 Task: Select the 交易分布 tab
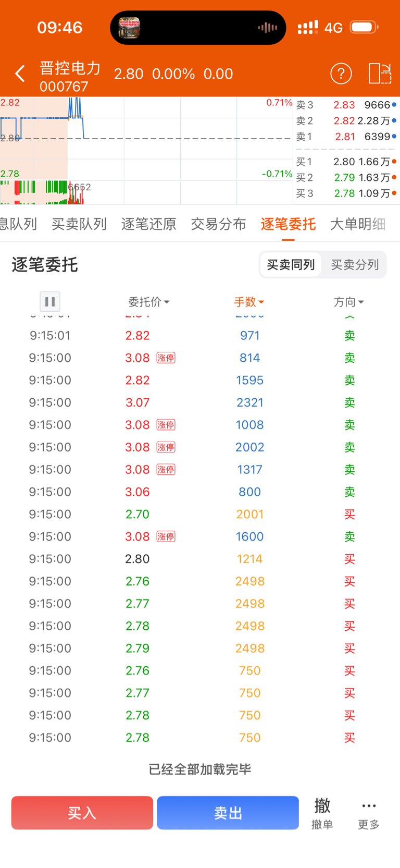tap(218, 224)
